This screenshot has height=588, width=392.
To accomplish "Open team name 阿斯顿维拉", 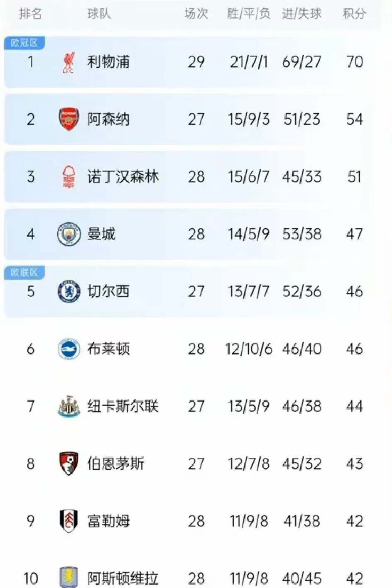I will tap(123, 578).
